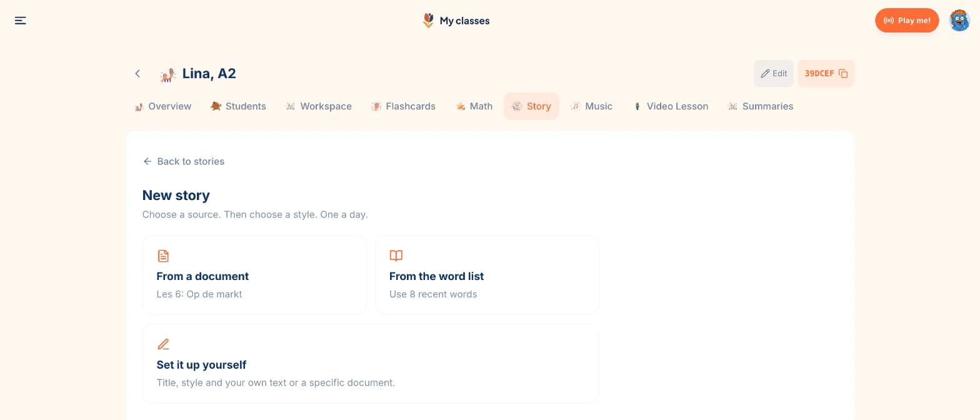The width and height of the screenshot is (980, 420).
Task: Click the New story heading
Action: (176, 196)
